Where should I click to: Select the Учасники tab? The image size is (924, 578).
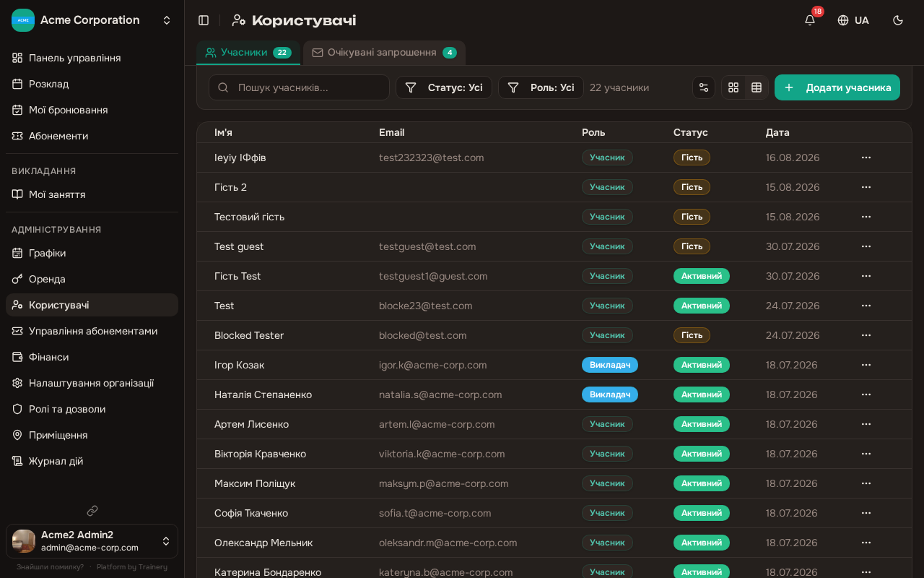248,53
